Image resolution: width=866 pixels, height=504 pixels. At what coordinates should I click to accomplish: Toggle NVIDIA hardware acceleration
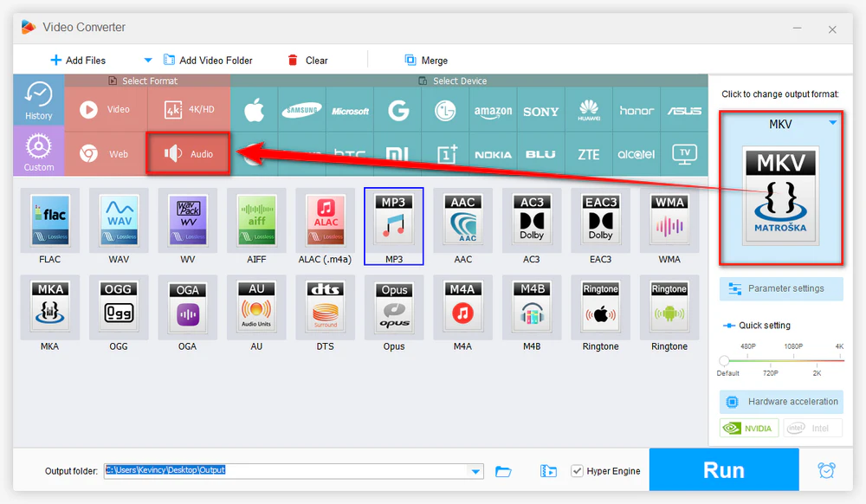pos(749,428)
